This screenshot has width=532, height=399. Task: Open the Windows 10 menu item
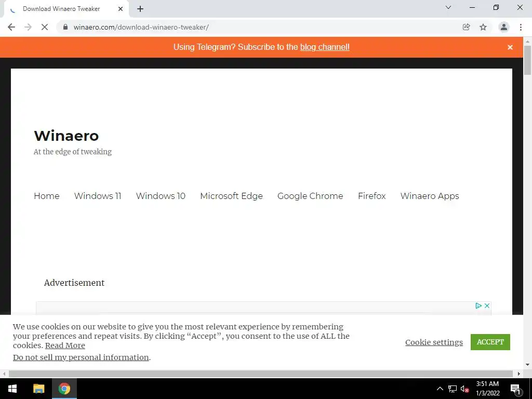(x=161, y=196)
